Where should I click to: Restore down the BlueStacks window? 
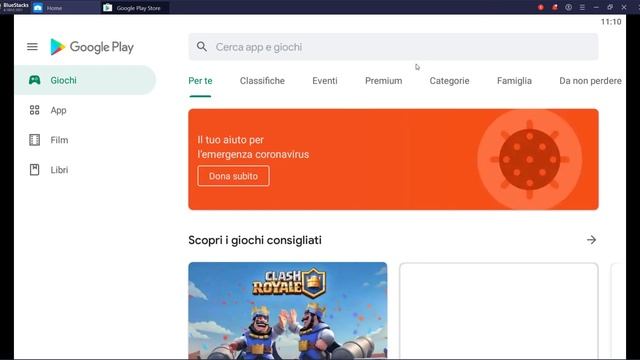coord(610,7)
